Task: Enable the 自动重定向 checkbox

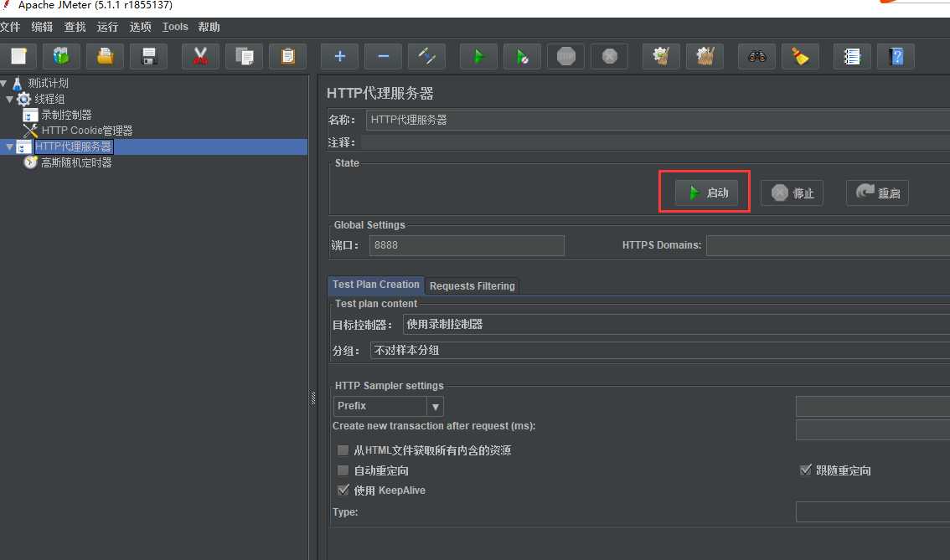Action: 343,470
